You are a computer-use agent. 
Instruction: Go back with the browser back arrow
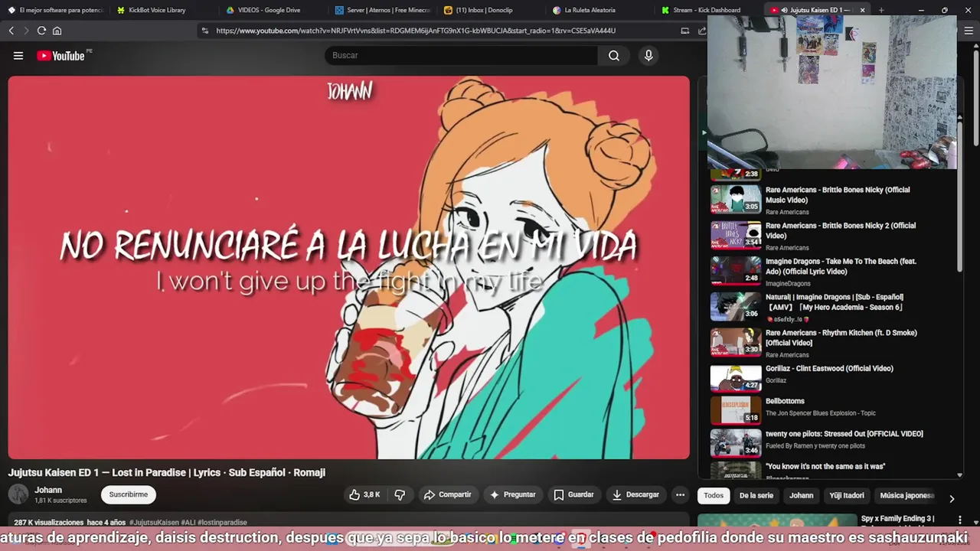point(11,31)
